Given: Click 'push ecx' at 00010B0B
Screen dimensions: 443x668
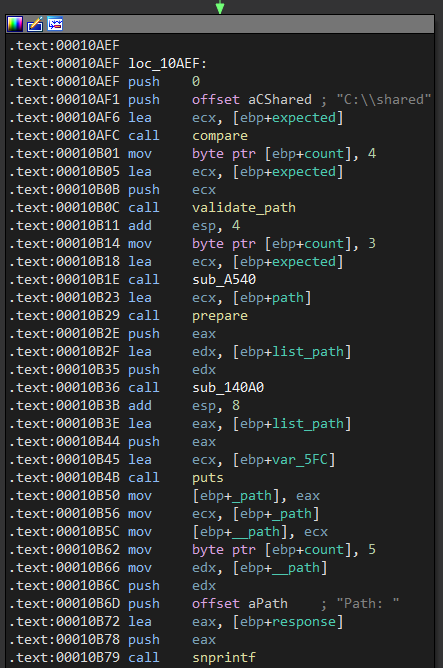Looking at the screenshot, I should (x=172, y=190).
